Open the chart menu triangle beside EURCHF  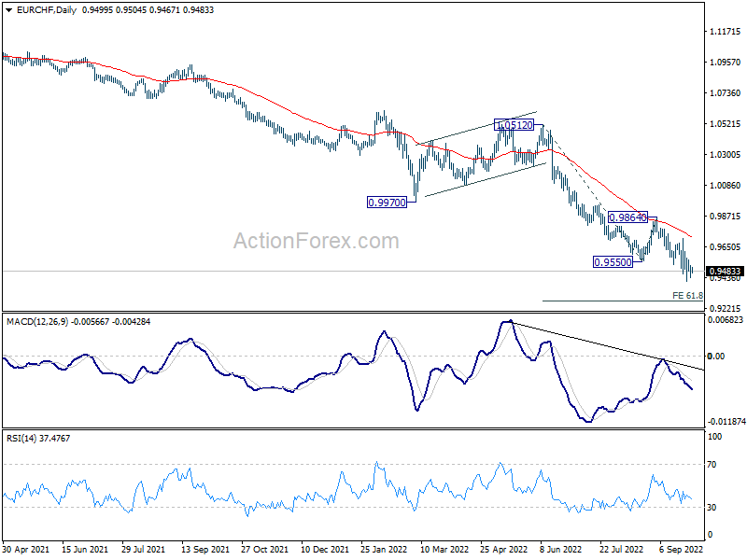pos(8,10)
